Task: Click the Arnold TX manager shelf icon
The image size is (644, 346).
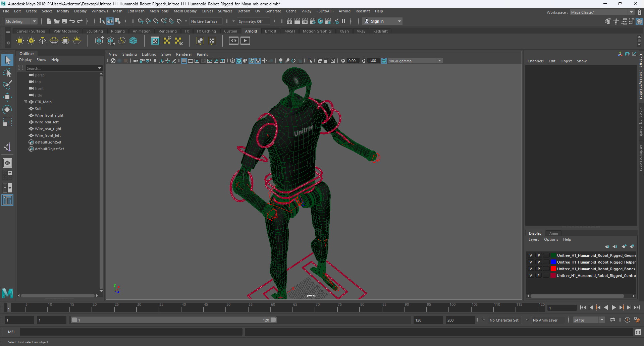Action: click(x=155, y=41)
